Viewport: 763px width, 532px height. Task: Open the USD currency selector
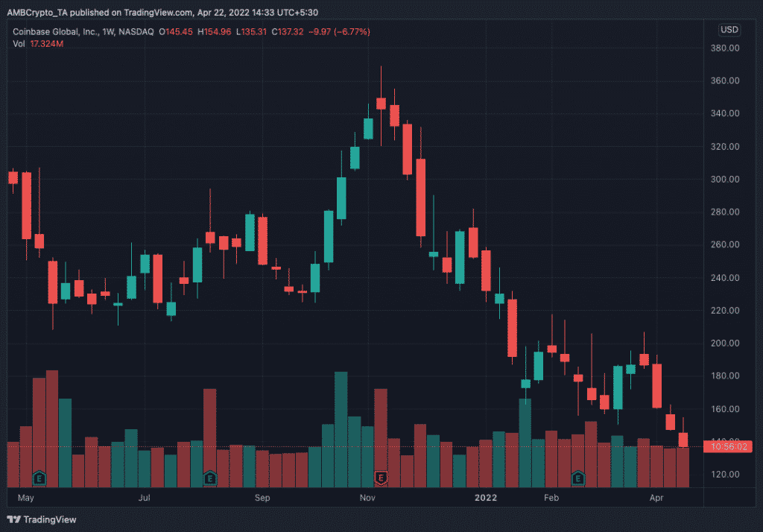pos(729,30)
